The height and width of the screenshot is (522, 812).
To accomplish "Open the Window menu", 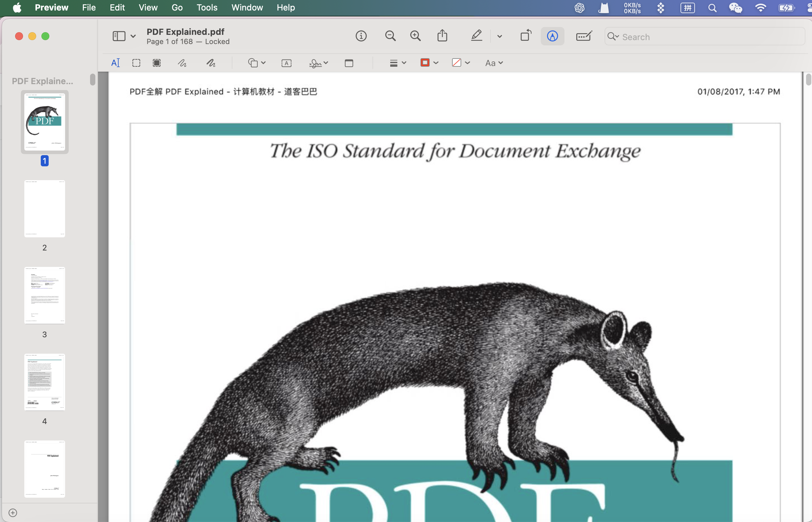I will click(x=247, y=8).
